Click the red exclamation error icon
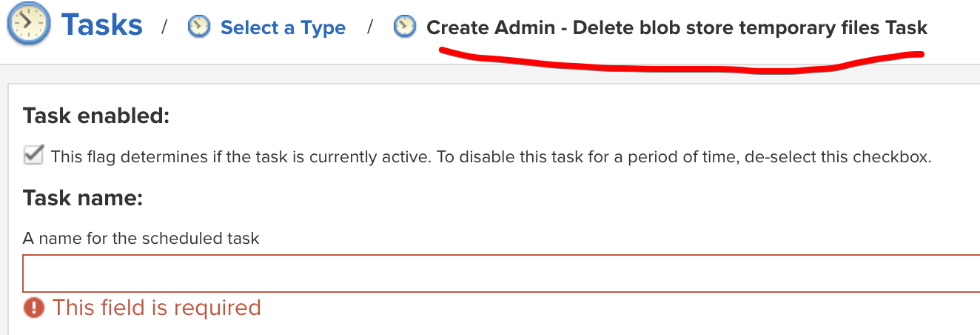Screen dimensions: 980x335 click(34, 308)
